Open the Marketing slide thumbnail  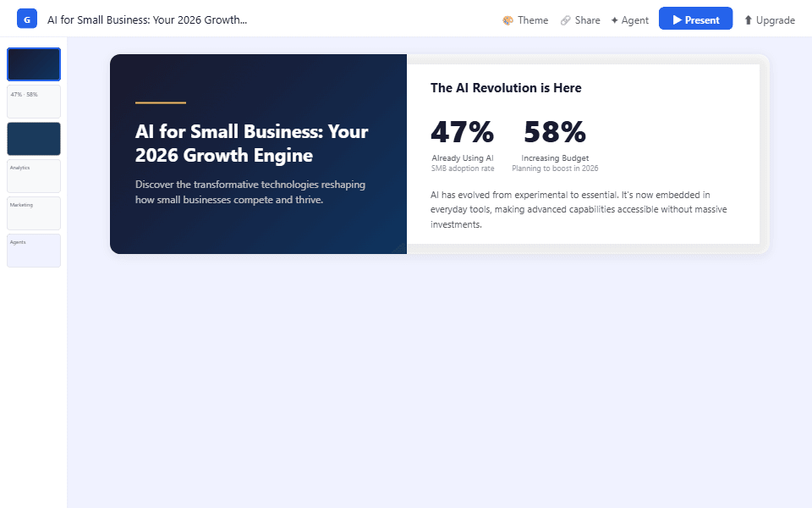pos(34,213)
